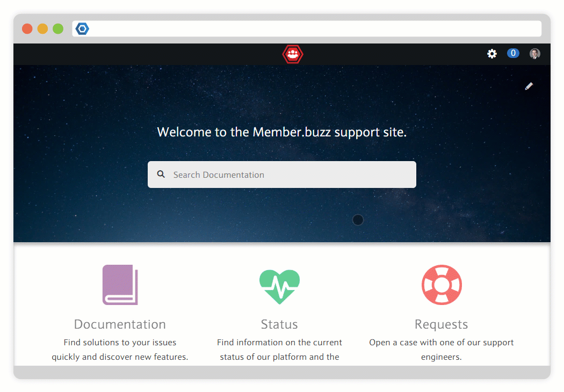Focus the Search Documentation field

click(x=290, y=175)
